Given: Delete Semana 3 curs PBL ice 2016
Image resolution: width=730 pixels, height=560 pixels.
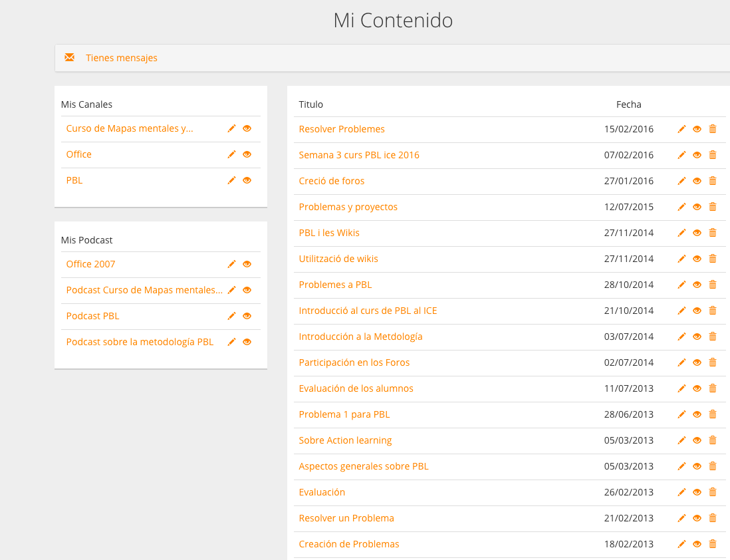Looking at the screenshot, I should [x=713, y=155].
